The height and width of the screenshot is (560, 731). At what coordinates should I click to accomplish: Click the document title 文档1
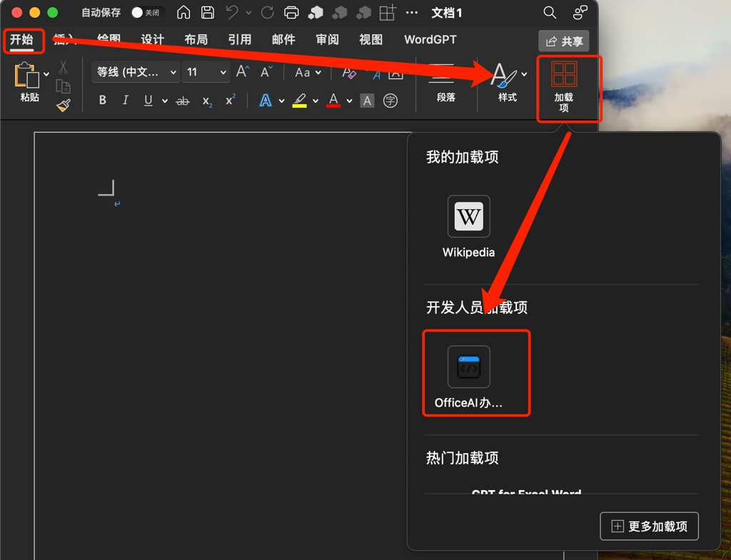447,13
